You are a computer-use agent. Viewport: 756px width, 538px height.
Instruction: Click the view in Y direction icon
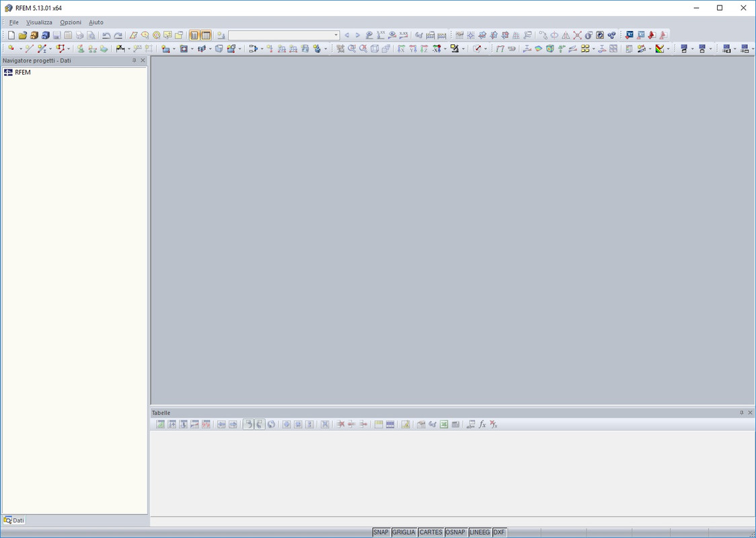[413, 48]
